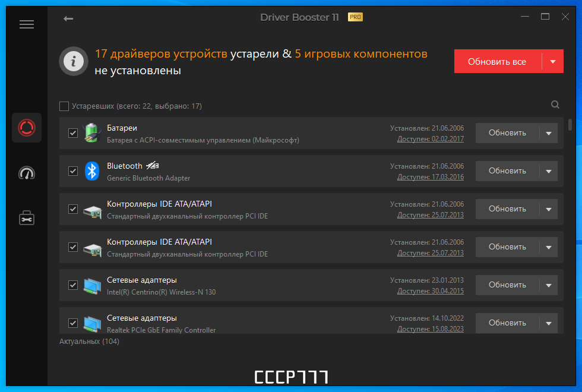Toggle the 'Устаревших' select-all checkbox
582x392 pixels.
point(64,106)
